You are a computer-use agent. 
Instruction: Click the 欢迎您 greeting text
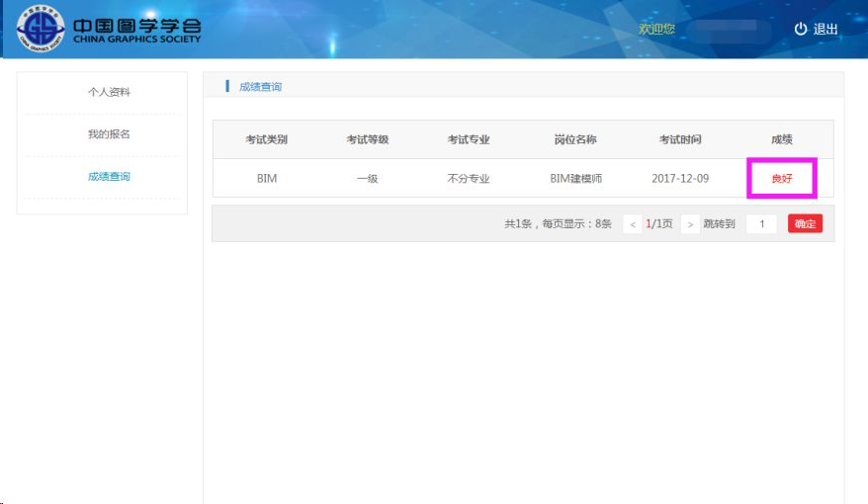tap(657, 29)
